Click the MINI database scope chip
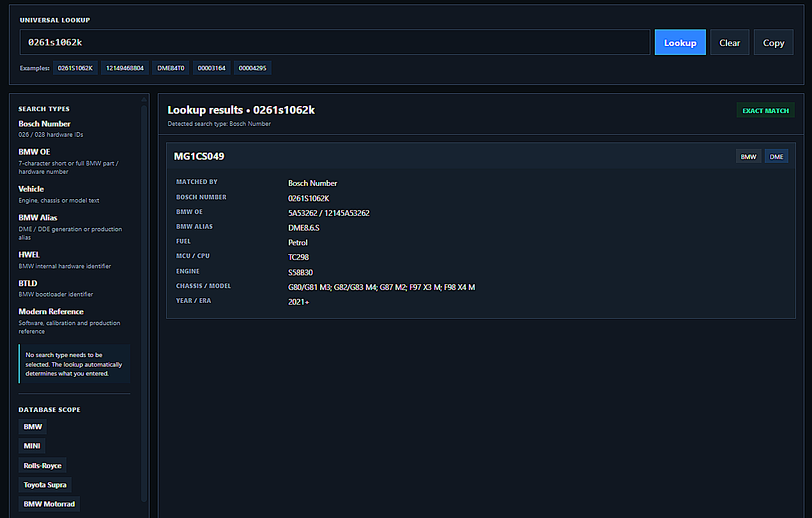This screenshot has width=812, height=518. click(32, 446)
